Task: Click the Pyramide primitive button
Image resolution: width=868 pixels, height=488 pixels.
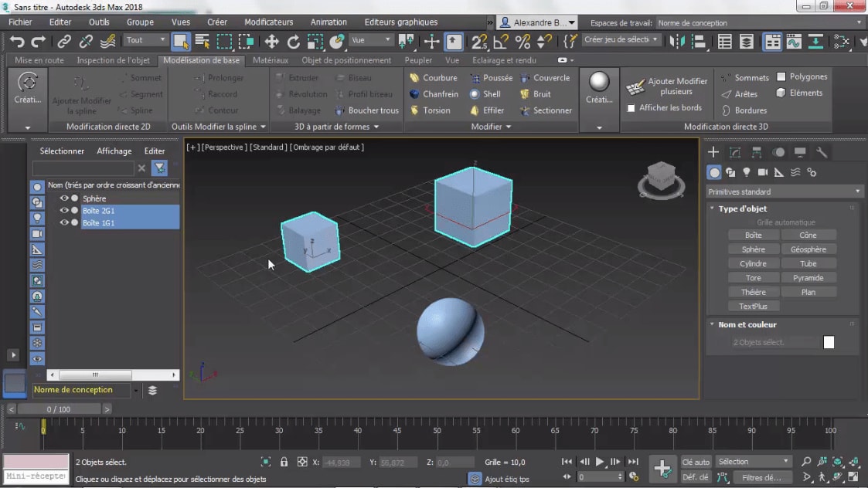Action: (x=808, y=278)
